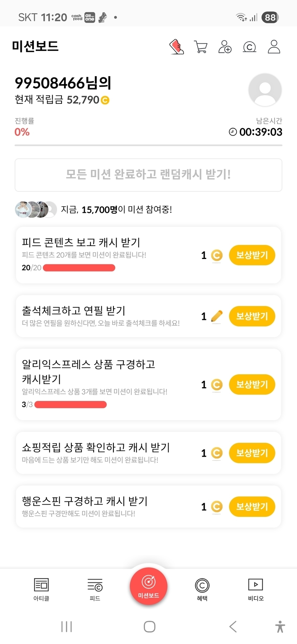This screenshot has height=644, width=297.
Task: Tap the gray profile avatar picture
Action: (x=265, y=90)
